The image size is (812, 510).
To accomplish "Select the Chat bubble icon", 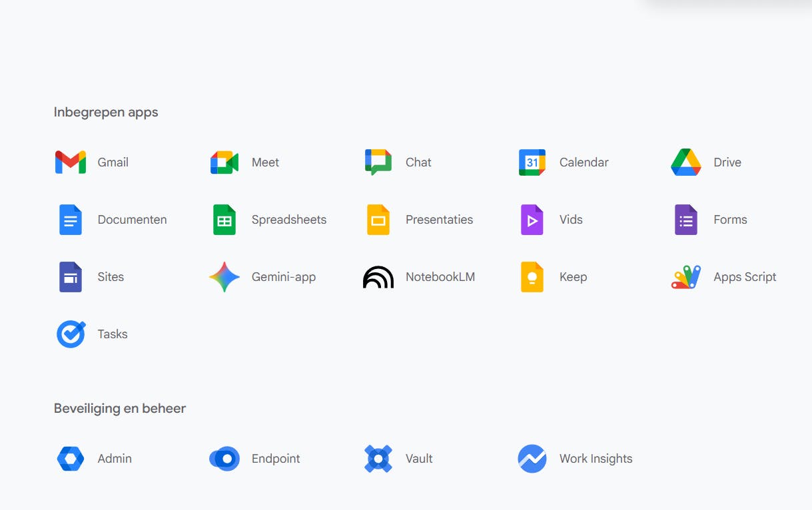I will [378, 162].
